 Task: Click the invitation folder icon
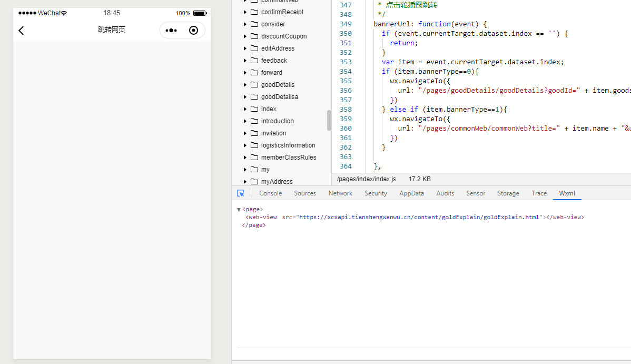[x=254, y=133]
